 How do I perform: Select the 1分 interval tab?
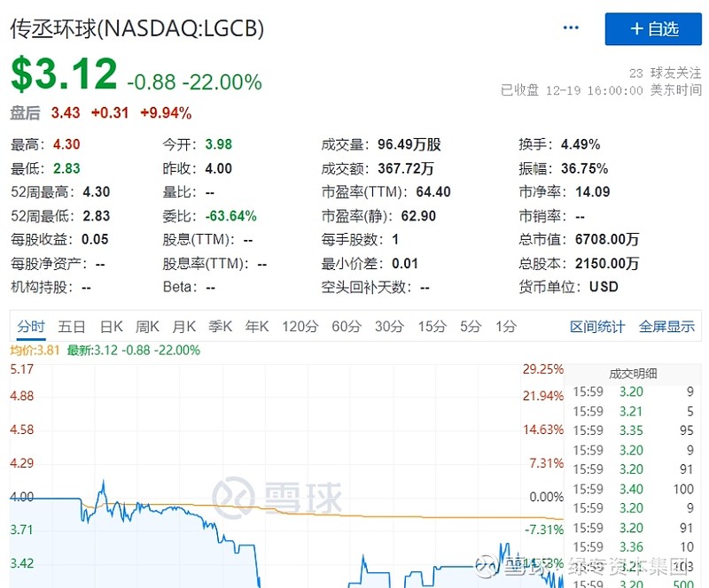tap(506, 326)
